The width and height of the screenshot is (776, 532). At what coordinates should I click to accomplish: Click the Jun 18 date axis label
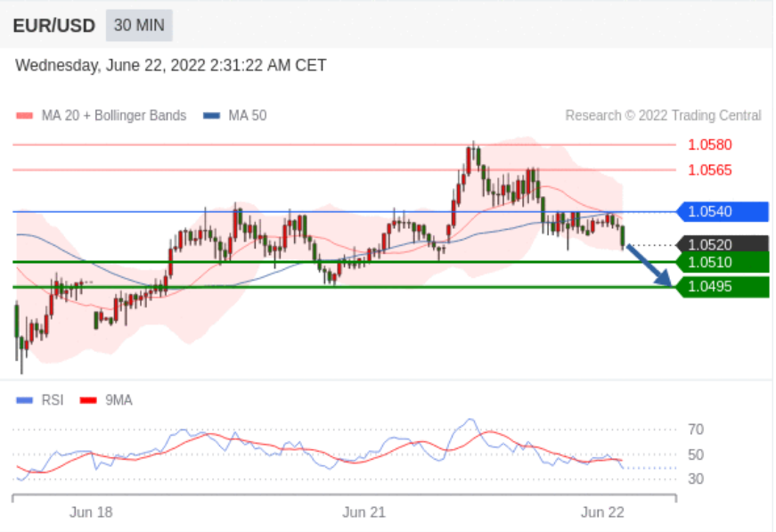91,512
